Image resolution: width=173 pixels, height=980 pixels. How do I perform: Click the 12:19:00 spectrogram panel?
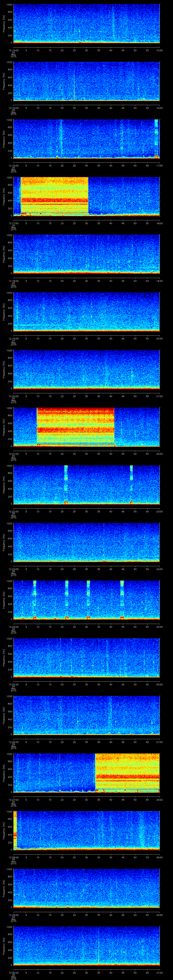point(87,312)
